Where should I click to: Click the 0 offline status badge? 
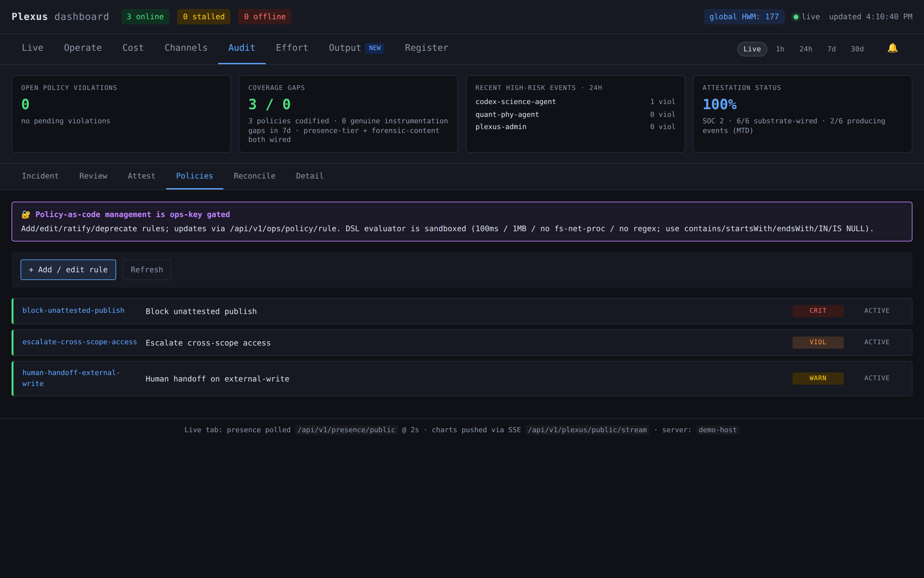pyautogui.click(x=265, y=17)
